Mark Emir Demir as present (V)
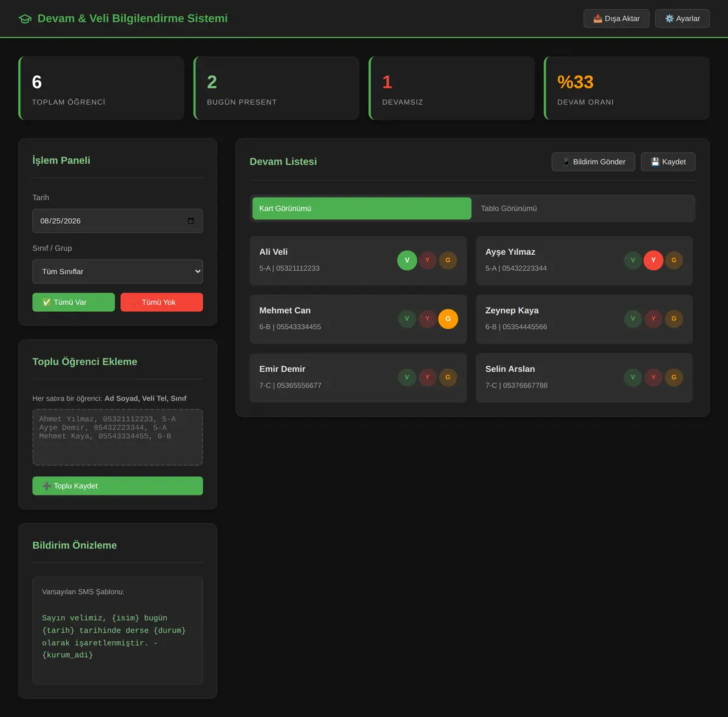Image resolution: width=728 pixels, height=717 pixels. pos(407,377)
